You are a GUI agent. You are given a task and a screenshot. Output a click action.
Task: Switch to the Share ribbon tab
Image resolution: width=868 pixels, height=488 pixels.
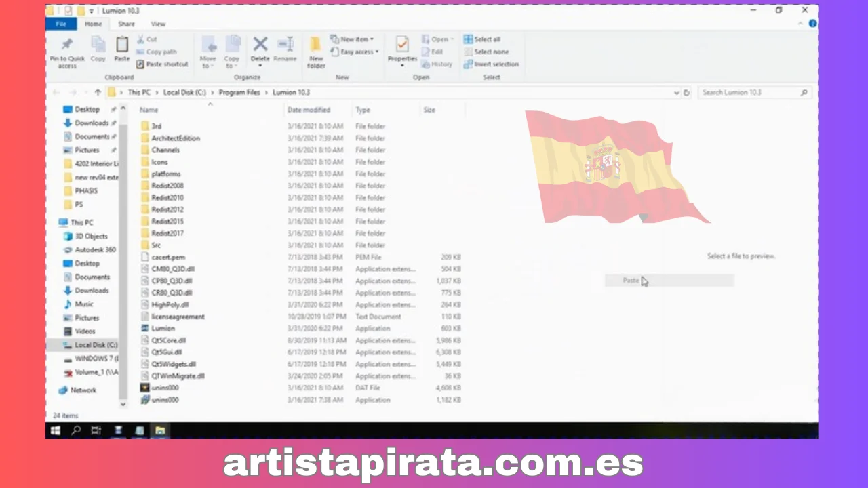click(126, 24)
